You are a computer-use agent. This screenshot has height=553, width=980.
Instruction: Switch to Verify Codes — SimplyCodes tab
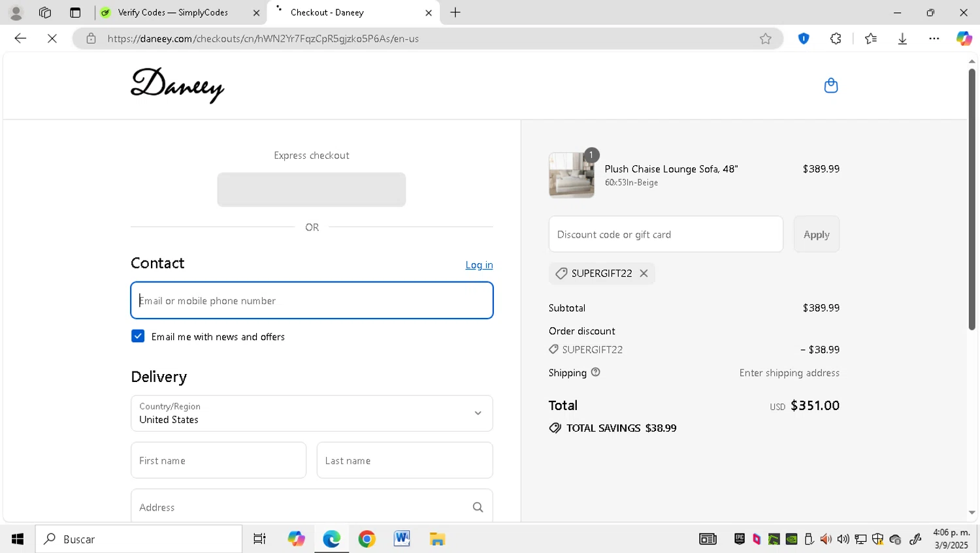pyautogui.click(x=173, y=12)
